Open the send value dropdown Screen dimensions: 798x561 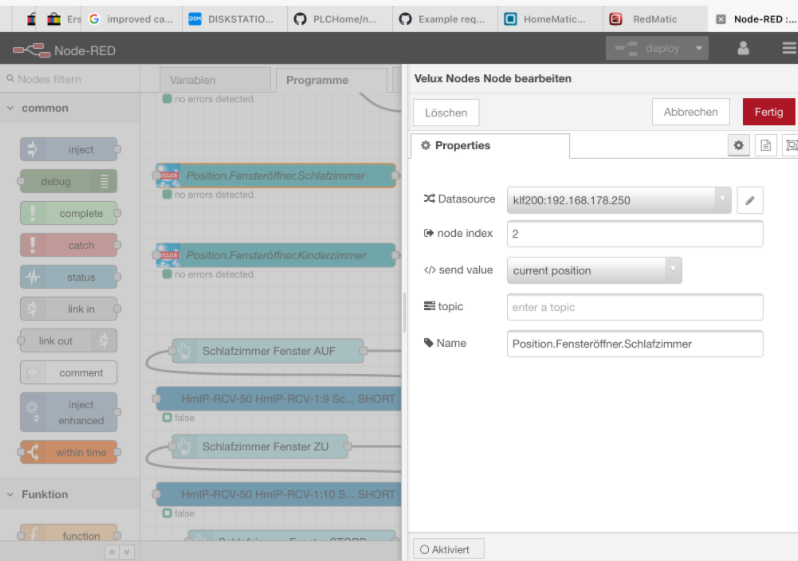[594, 270]
